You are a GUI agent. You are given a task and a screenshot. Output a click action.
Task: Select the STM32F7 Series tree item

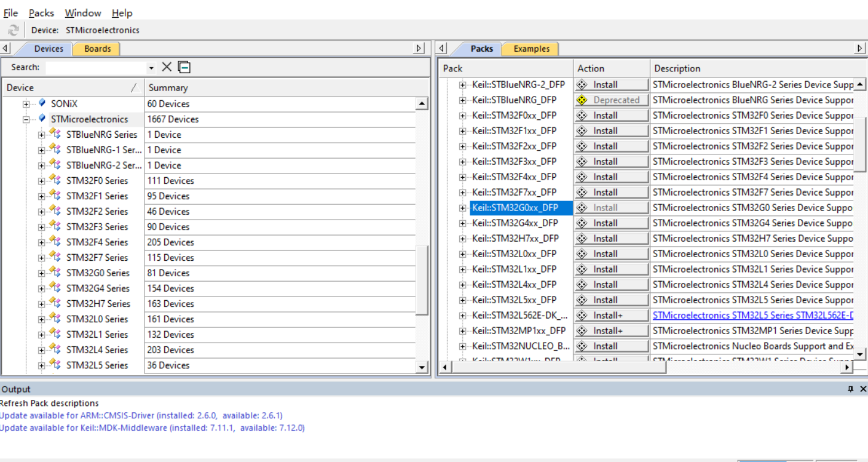click(97, 257)
